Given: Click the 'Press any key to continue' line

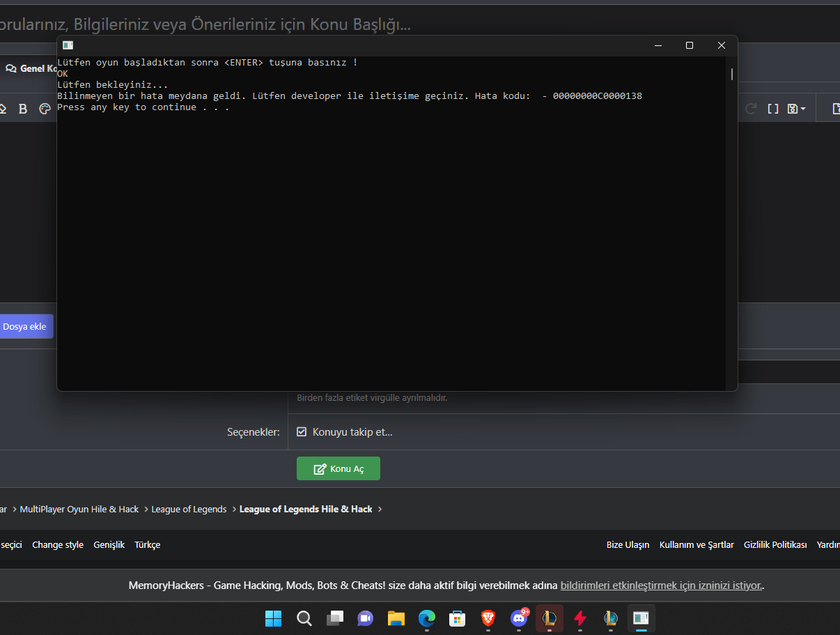Looking at the screenshot, I should click(143, 107).
